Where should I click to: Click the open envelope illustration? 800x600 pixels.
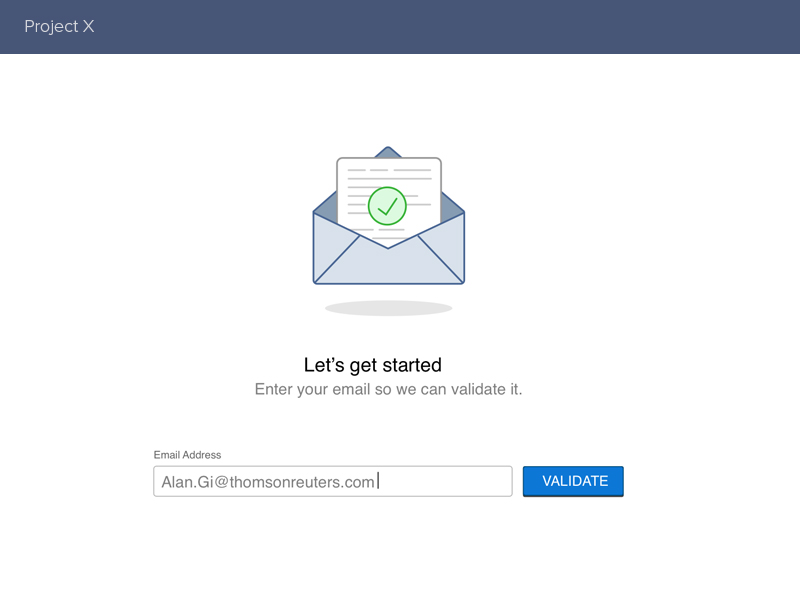tap(389, 215)
